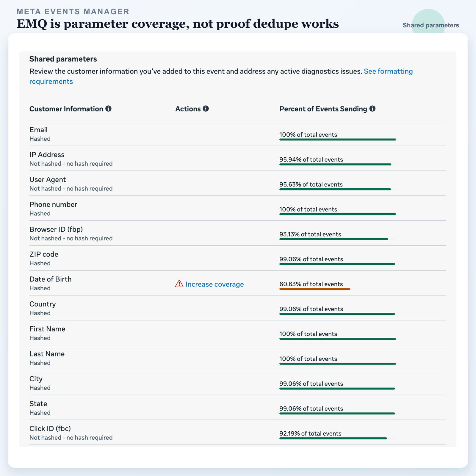Click info icon next to Customer Information
Screen dimensions: 476x476
pos(109,109)
